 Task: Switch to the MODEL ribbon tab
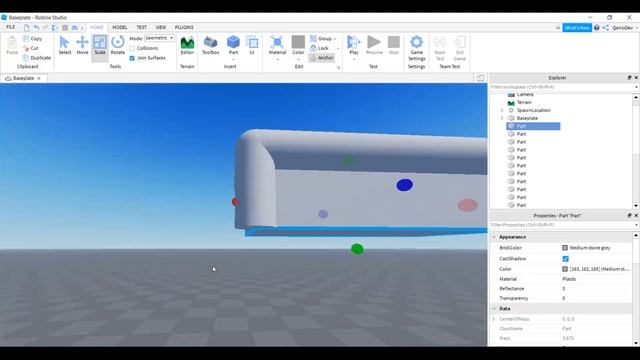click(120, 27)
